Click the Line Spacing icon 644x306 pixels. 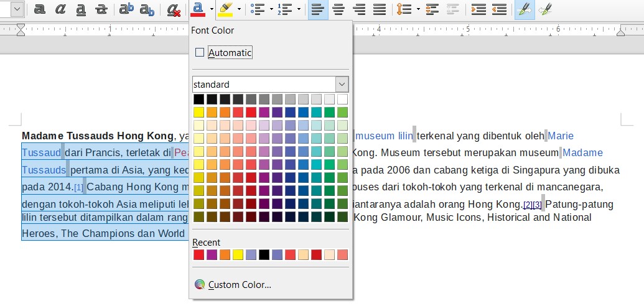[404, 9]
